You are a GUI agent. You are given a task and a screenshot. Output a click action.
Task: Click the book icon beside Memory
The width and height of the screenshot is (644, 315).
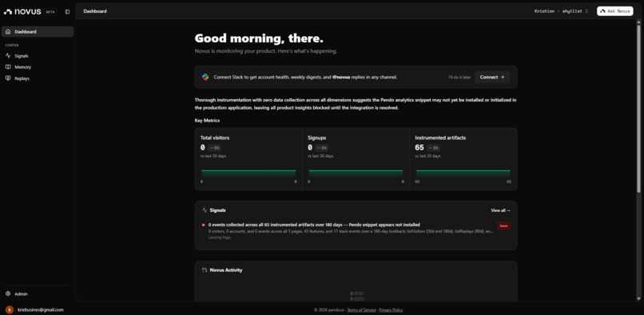[8, 67]
